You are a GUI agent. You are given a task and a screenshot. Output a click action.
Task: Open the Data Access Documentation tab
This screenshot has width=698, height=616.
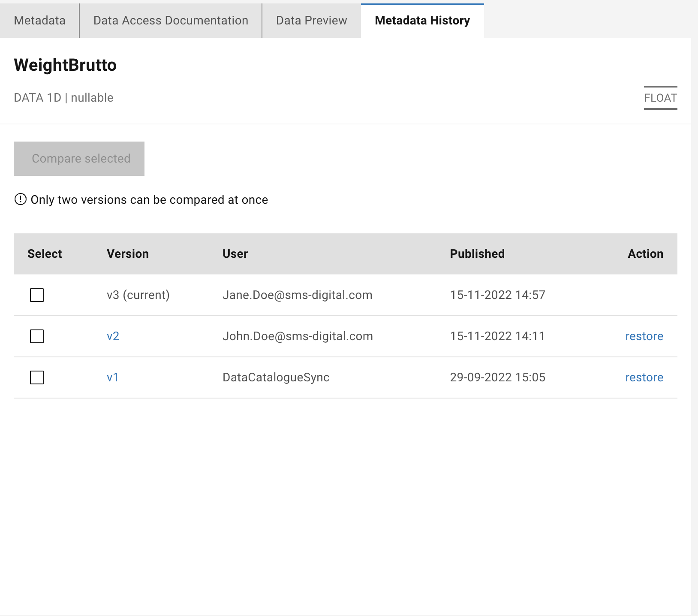(x=171, y=21)
